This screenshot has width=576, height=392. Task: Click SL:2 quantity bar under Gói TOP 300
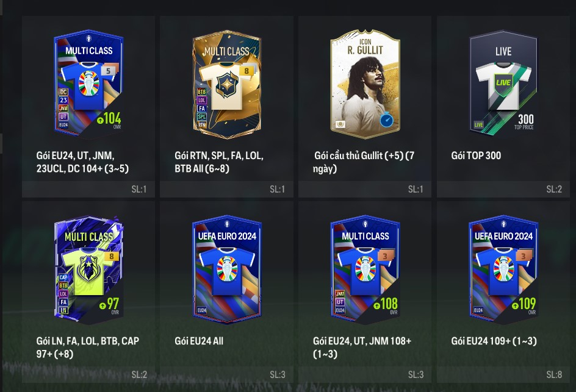(x=503, y=189)
